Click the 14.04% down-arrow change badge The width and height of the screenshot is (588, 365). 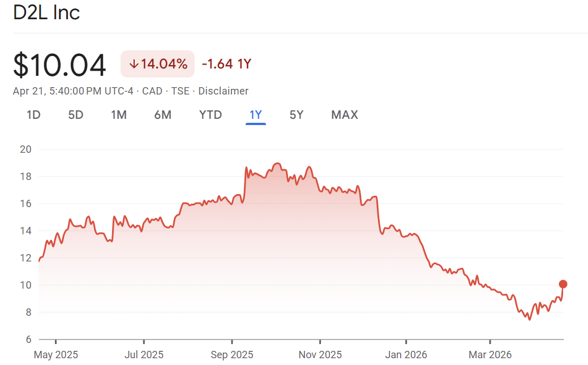158,64
